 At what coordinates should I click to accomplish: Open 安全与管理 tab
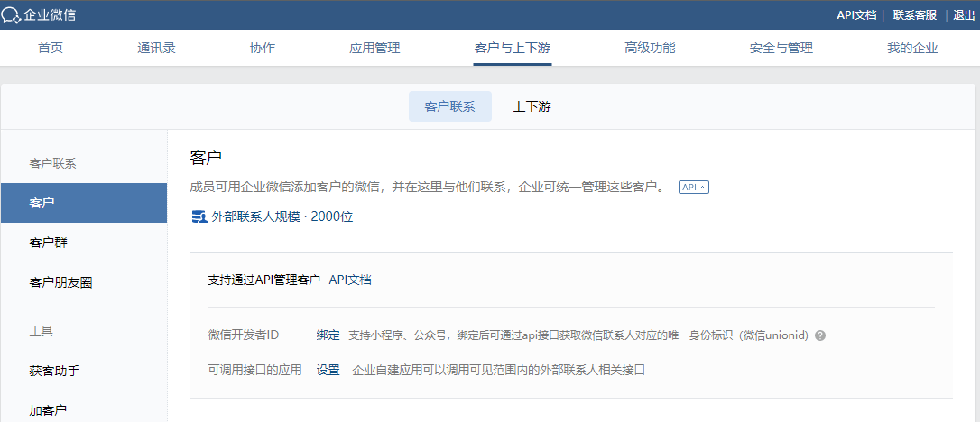click(x=781, y=49)
